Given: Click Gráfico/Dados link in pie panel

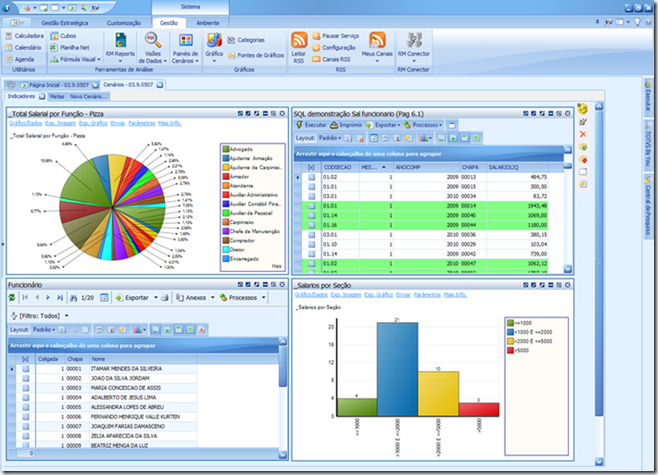Looking at the screenshot, I should (26, 123).
